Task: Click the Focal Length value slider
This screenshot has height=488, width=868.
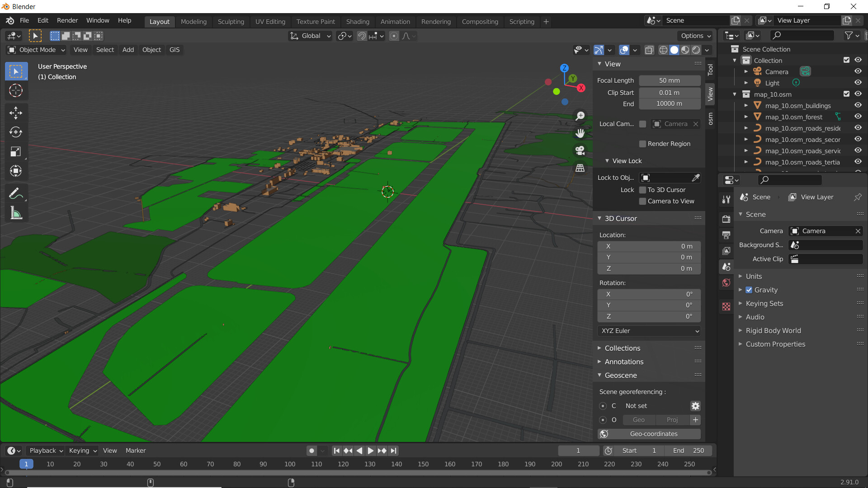Action: coord(669,80)
